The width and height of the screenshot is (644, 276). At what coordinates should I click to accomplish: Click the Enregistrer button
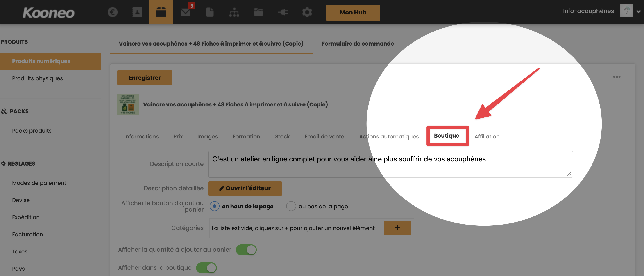pyautogui.click(x=145, y=78)
